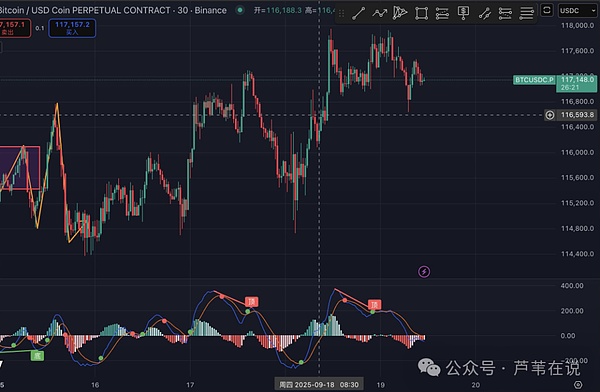Click the red sell price button
The image size is (600, 392).
coord(15,28)
